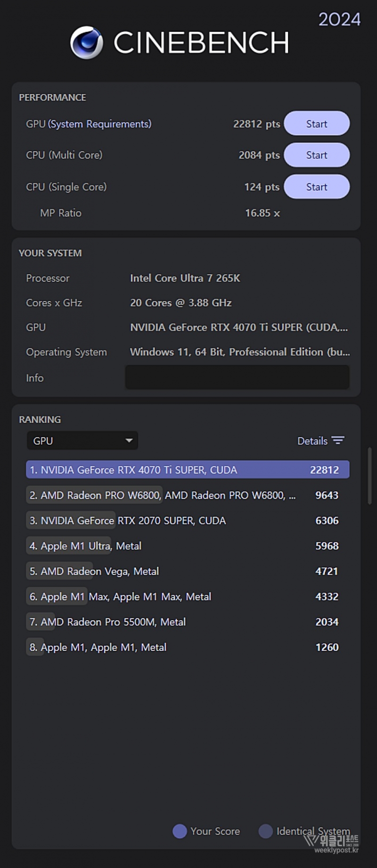Click the Your Score legend circle

pos(180,831)
